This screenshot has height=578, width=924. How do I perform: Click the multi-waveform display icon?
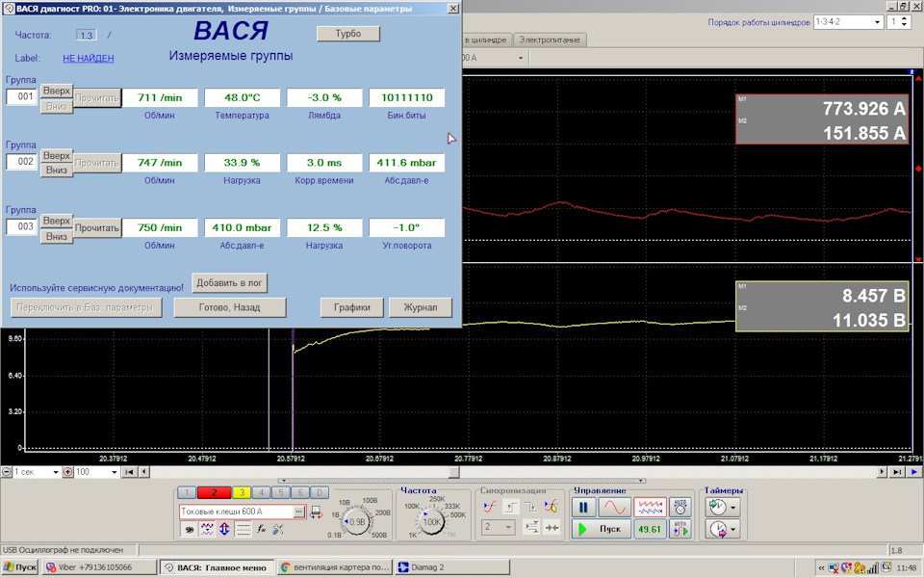(650, 508)
